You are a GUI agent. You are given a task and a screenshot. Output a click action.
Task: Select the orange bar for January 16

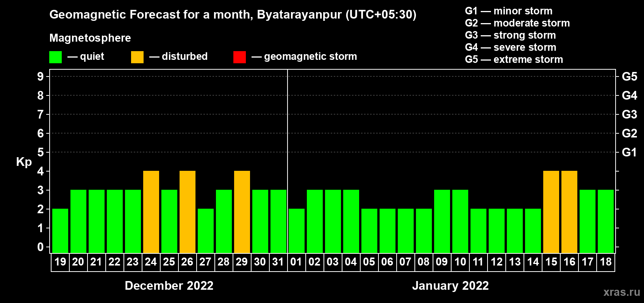click(x=569, y=212)
